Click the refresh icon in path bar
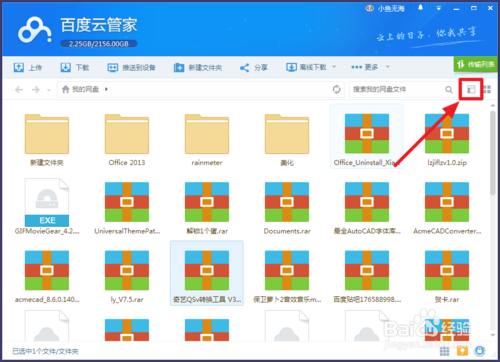 pos(336,89)
